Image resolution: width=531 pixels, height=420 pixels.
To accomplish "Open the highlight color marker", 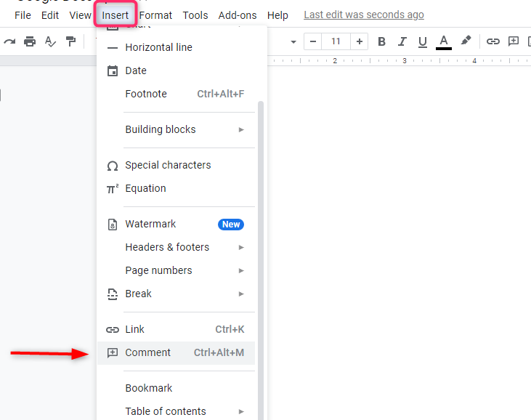I will pos(466,41).
